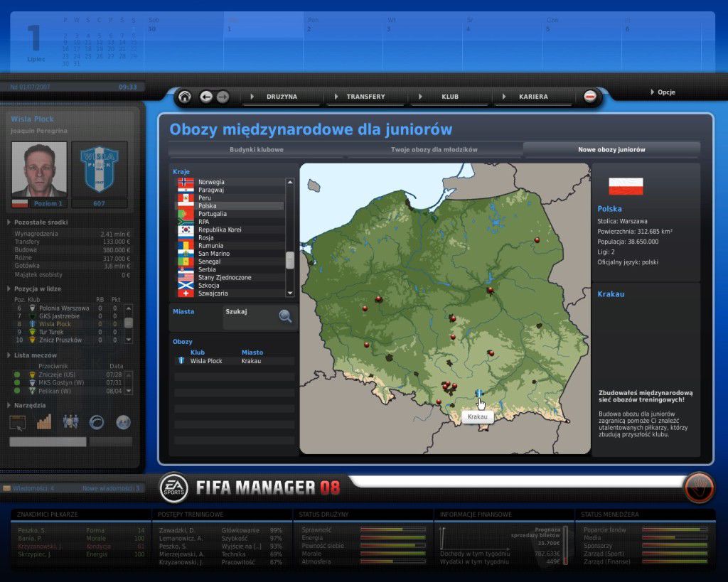Open the Drużyna menu
728x582 pixels.
[x=282, y=97]
